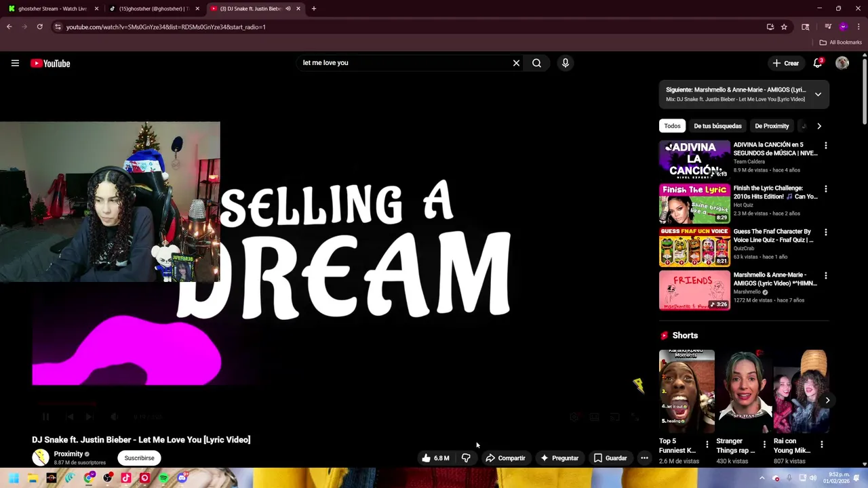The image size is (868, 488).
Task: Open options for Guess The Fnaf Character
Action: click(825, 232)
